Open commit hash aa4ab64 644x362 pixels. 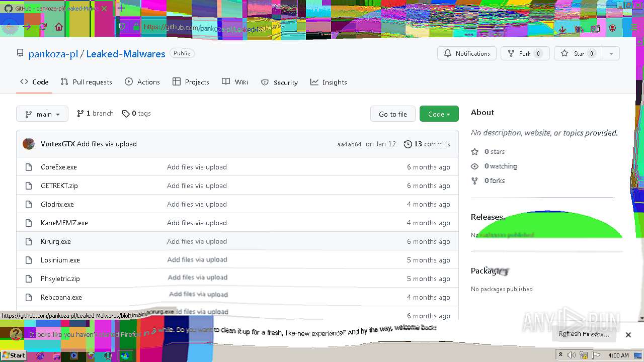[x=349, y=144]
